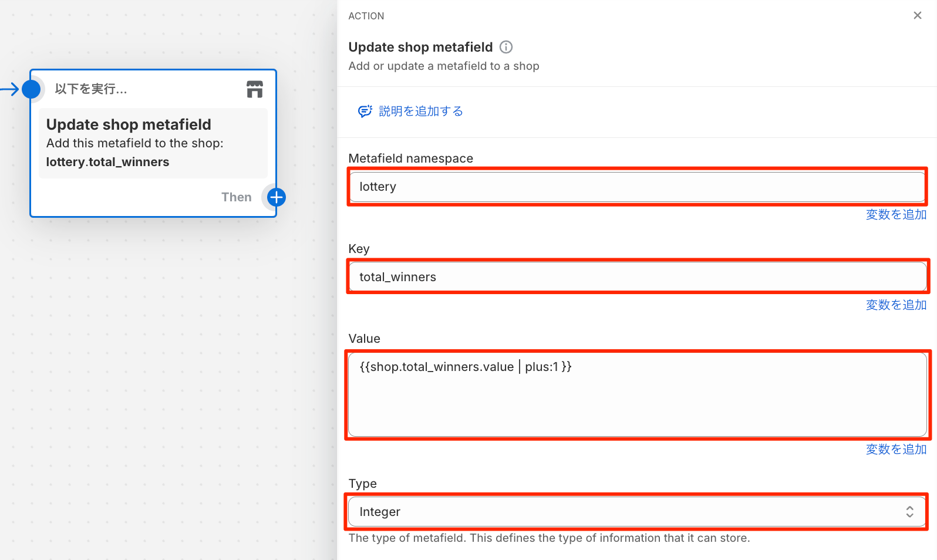Add variable under Metafield namespace field
Viewport: 937px width, 560px height.
point(896,215)
